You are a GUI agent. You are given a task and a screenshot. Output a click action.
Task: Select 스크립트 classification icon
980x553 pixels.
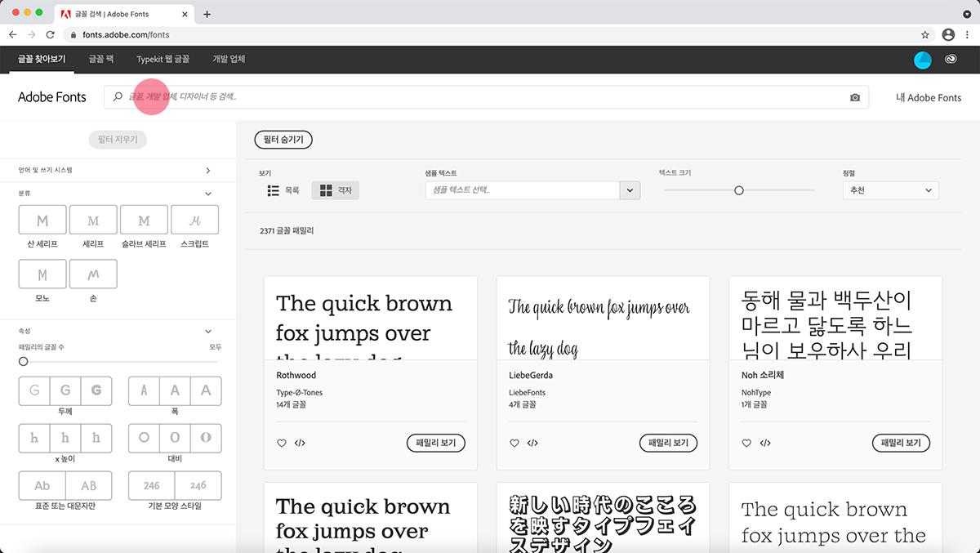coord(194,220)
